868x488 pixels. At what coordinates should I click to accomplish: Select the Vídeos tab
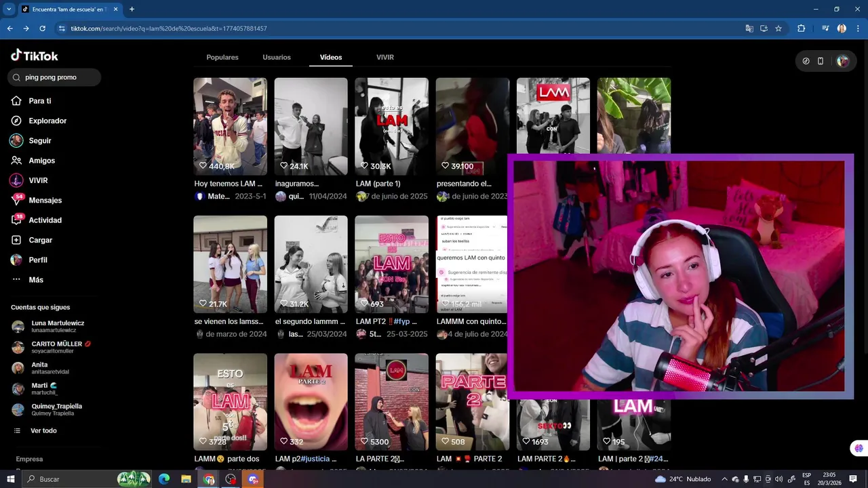[331, 58]
